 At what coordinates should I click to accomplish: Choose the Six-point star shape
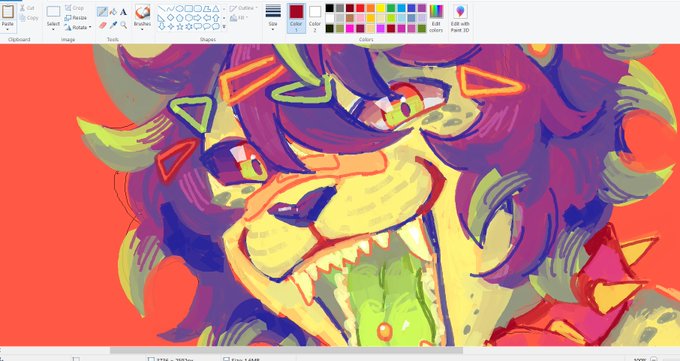[189, 27]
